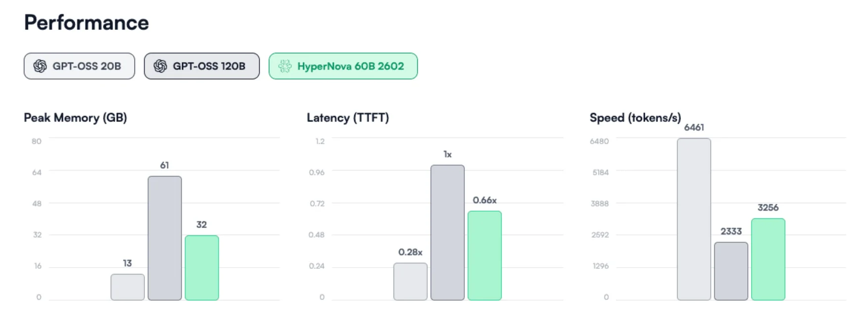
Task: Click the GPT-OSS 120B label text
Action: (x=210, y=66)
